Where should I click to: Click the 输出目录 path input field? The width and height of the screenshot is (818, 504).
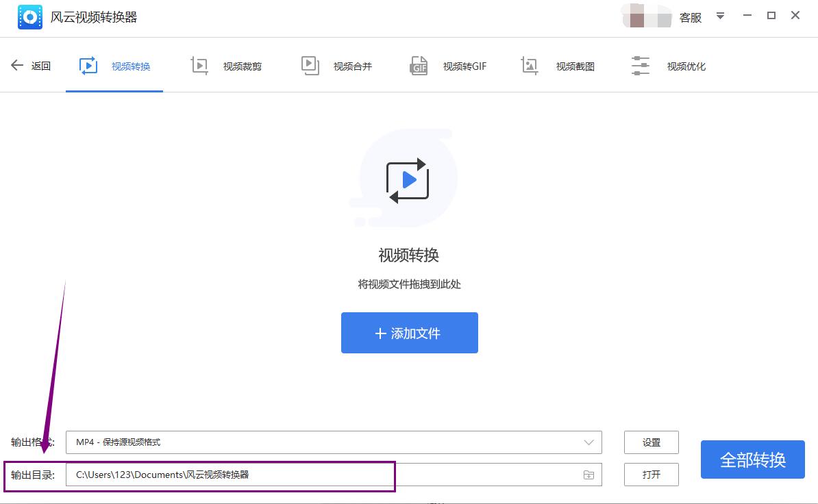pyautogui.click(x=334, y=475)
